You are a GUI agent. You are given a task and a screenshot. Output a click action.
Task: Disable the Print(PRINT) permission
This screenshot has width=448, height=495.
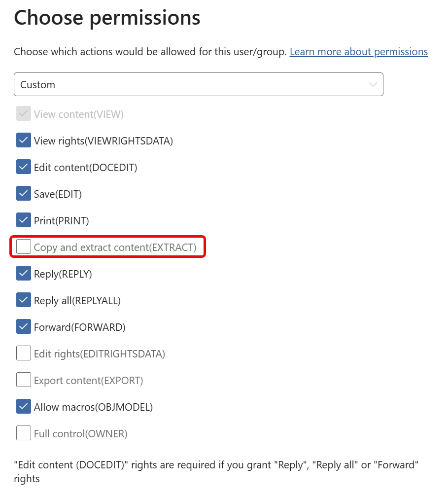[x=23, y=220]
